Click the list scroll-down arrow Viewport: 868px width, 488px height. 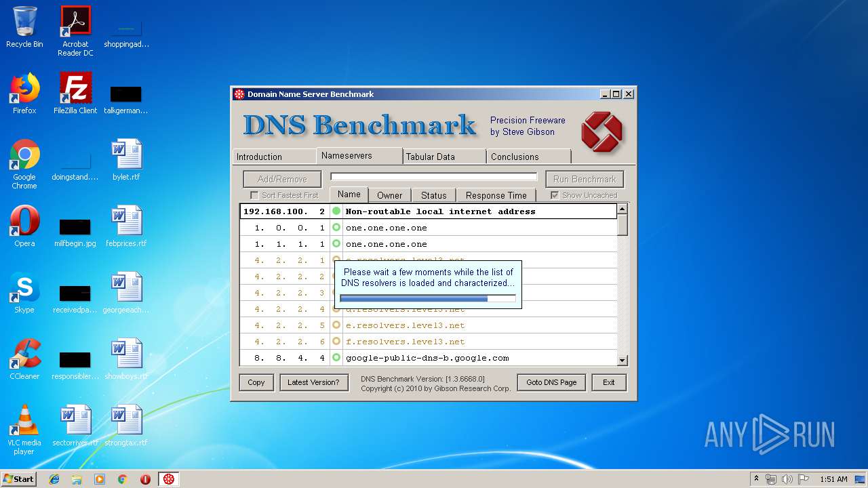(x=623, y=360)
